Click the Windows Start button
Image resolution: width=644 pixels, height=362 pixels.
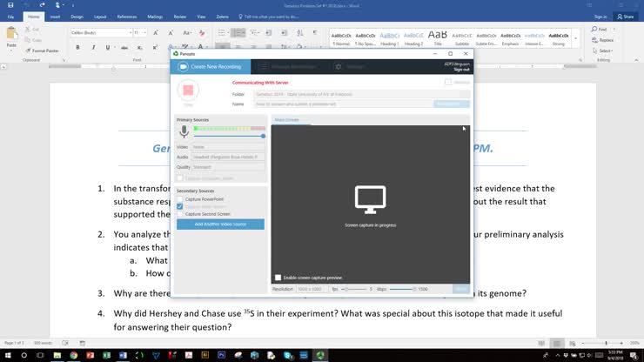coord(7,355)
